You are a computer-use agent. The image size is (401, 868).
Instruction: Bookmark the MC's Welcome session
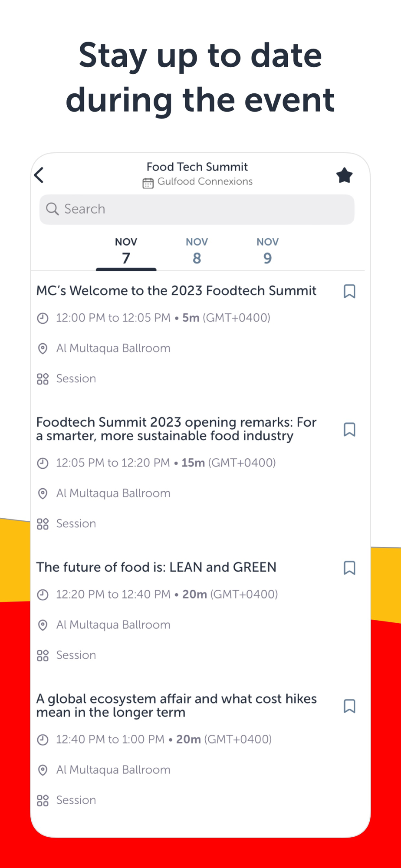[349, 291]
